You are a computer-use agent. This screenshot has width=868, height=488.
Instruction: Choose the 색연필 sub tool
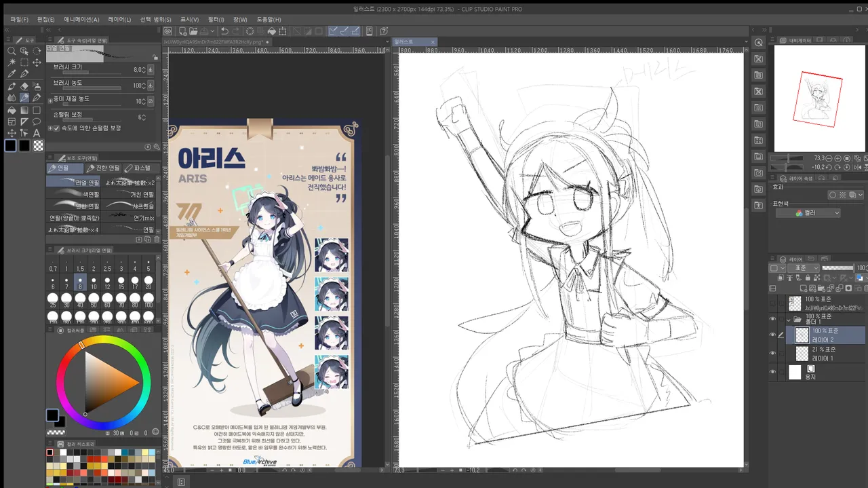tap(73, 194)
